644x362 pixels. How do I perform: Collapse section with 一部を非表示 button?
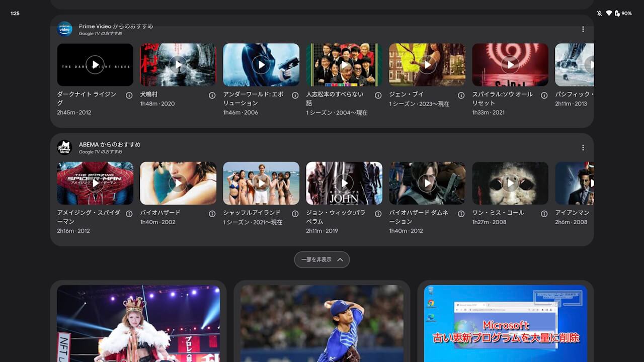tap(322, 260)
